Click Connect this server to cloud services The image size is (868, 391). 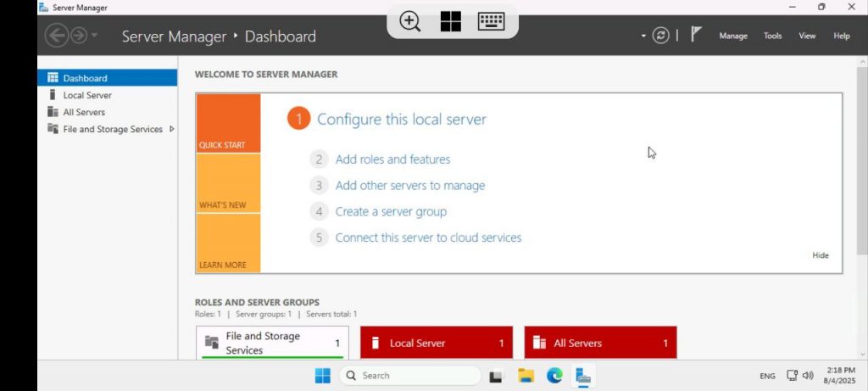pyautogui.click(x=428, y=237)
